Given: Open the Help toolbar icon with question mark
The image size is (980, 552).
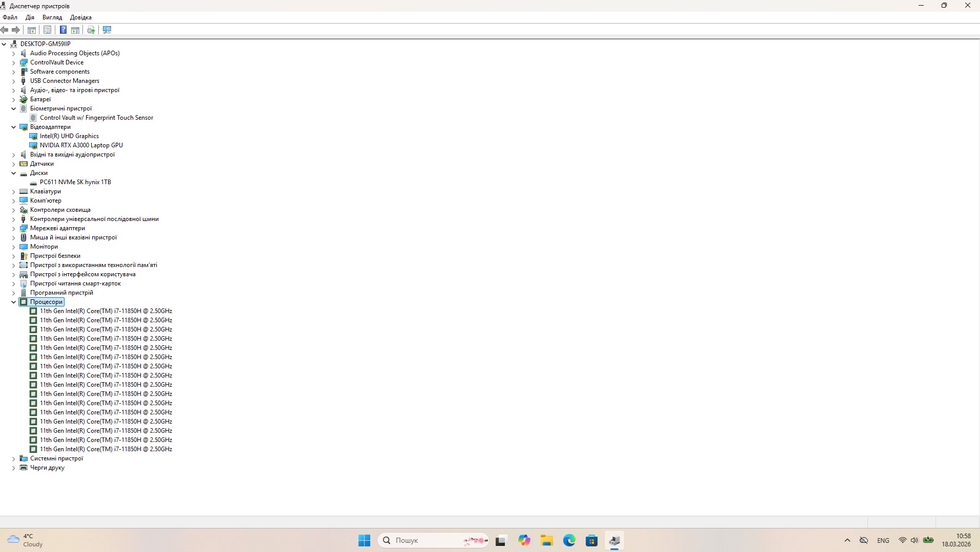Looking at the screenshot, I should click(x=63, y=30).
